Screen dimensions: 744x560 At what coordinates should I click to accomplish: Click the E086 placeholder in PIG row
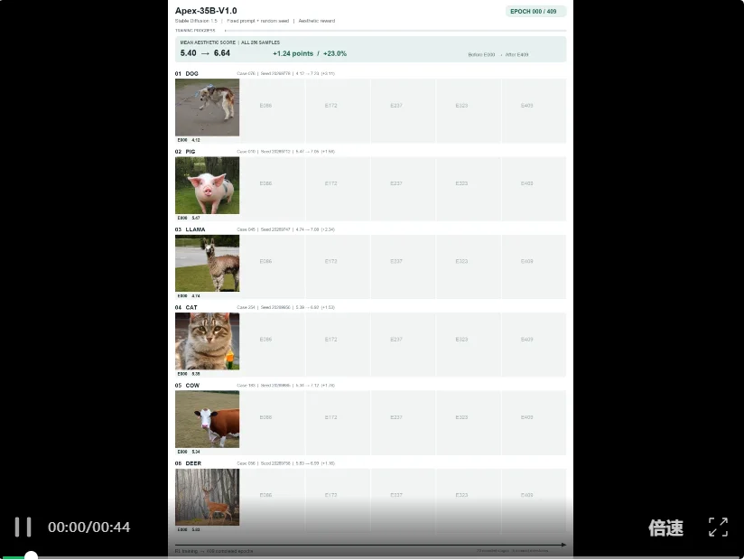273,189
